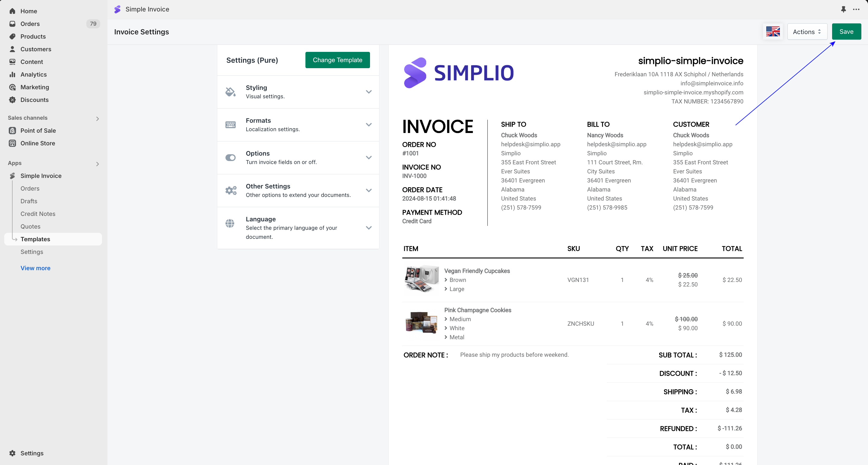Expand the Other Settings chevron
This screenshot has width=868, height=465.
click(x=369, y=191)
